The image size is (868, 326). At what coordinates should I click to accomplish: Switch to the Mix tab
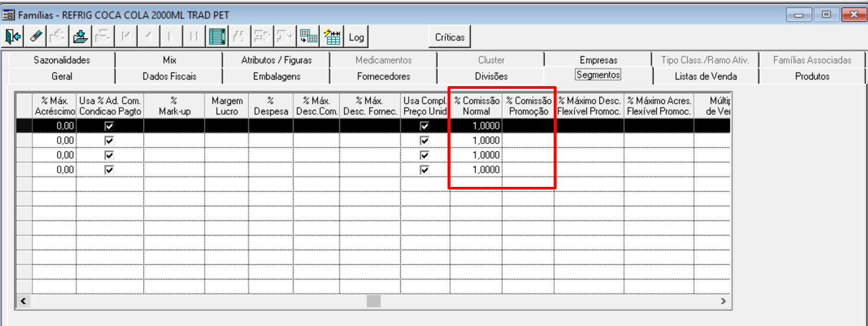(170, 60)
